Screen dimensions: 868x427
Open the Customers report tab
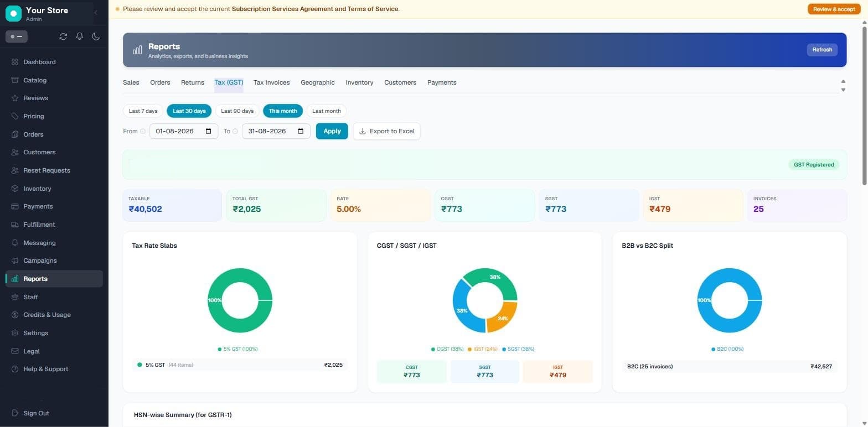coord(400,82)
